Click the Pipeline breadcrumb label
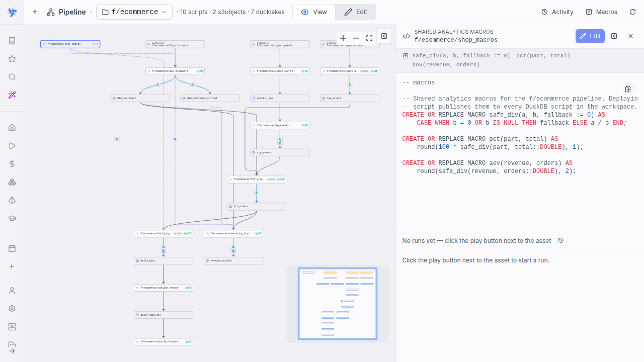 pyautogui.click(x=72, y=12)
